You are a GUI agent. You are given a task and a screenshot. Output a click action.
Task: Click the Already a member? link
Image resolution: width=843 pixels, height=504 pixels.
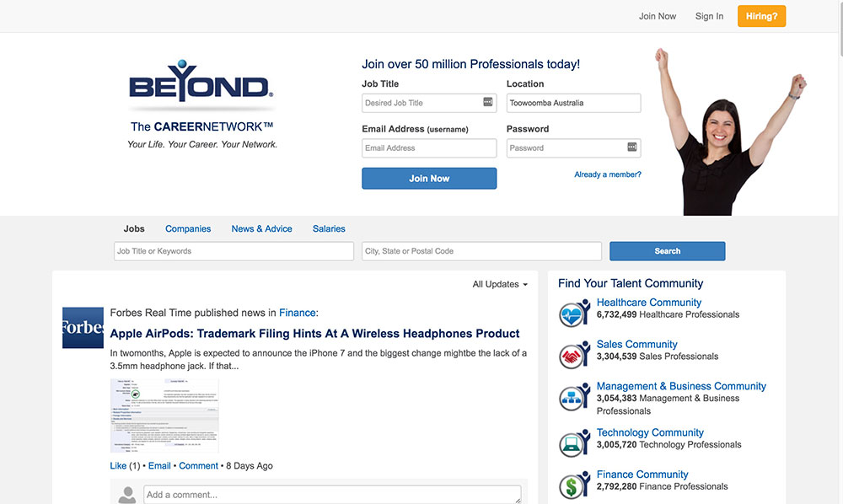[608, 174]
